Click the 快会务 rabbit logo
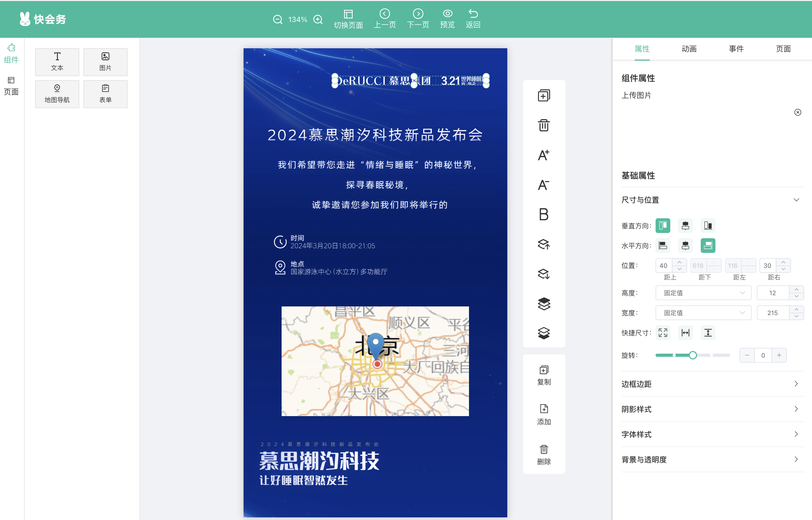The width and height of the screenshot is (812, 520). pyautogui.click(x=43, y=19)
